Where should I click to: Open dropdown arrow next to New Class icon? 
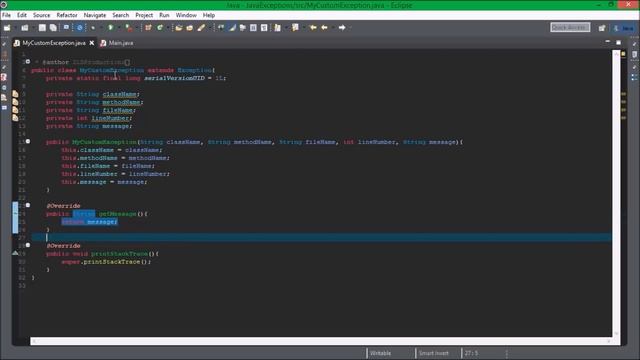click(x=168, y=28)
